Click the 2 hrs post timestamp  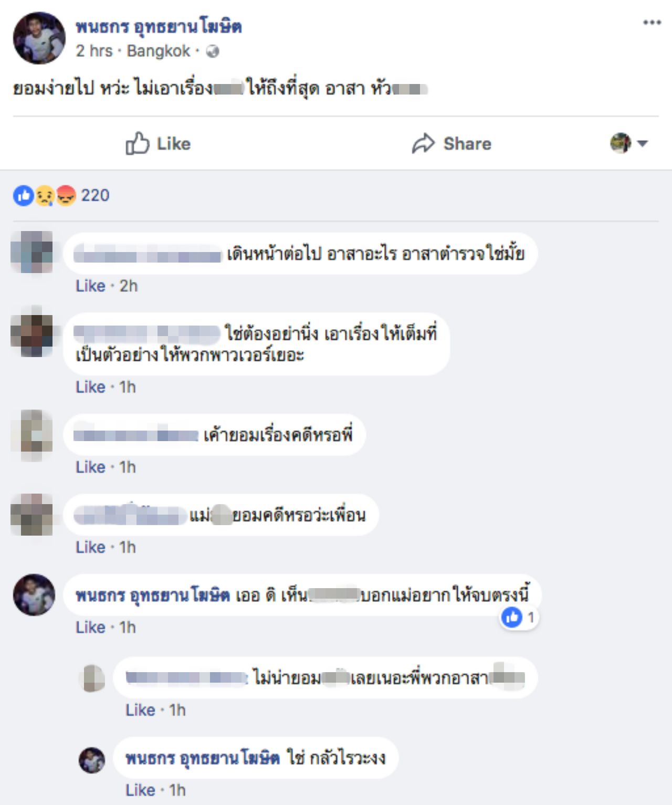(94, 51)
